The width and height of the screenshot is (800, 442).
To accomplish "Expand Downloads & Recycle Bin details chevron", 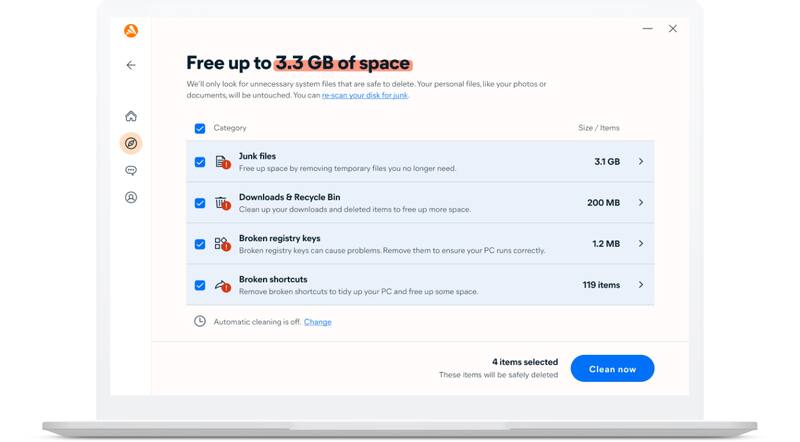I will 641,203.
